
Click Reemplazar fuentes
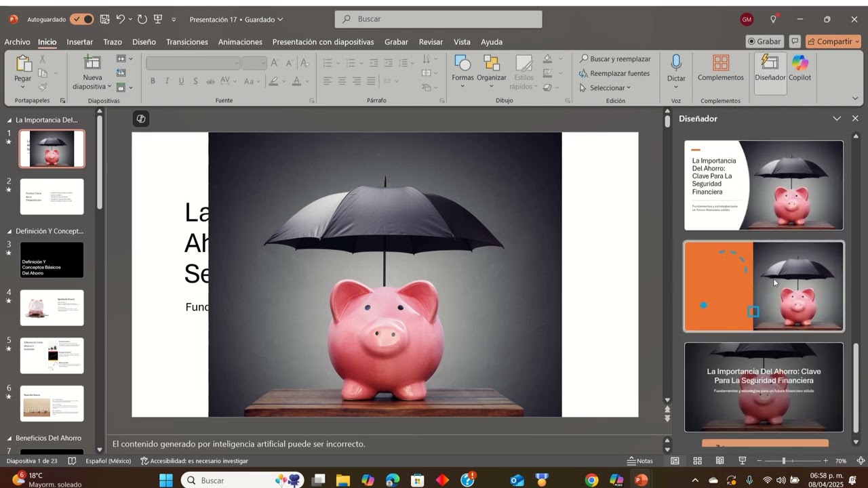click(x=614, y=73)
